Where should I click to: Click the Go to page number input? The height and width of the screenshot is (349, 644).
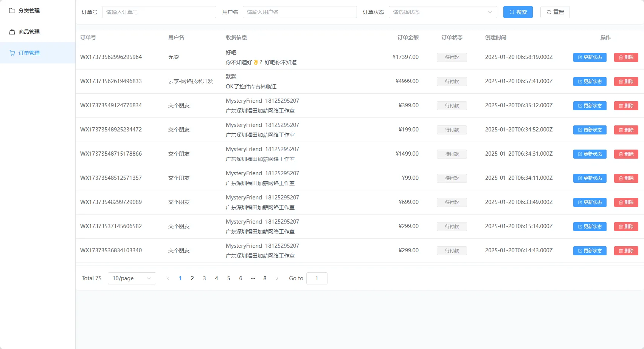pyautogui.click(x=317, y=278)
